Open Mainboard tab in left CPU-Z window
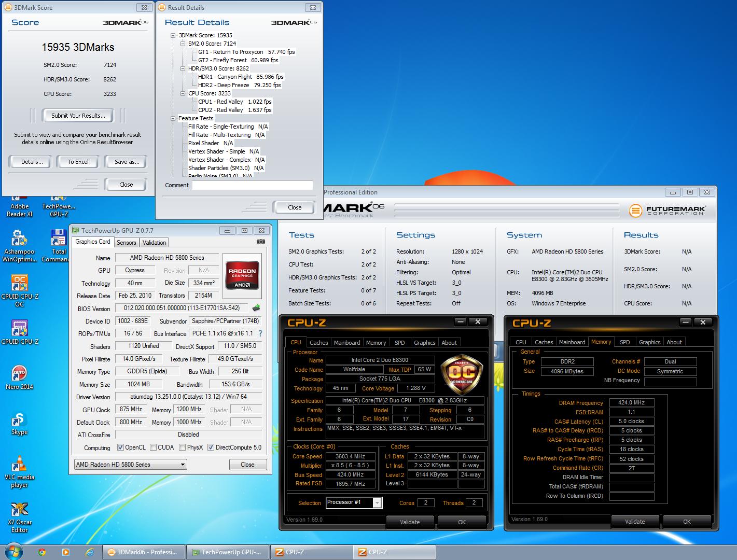737x560 pixels. 347,343
